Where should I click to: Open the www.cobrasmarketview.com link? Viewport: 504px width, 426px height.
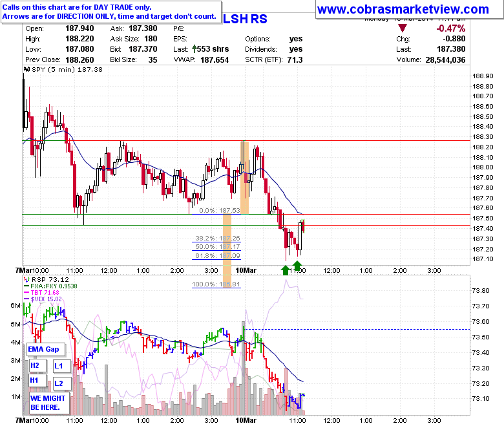(403, 9)
